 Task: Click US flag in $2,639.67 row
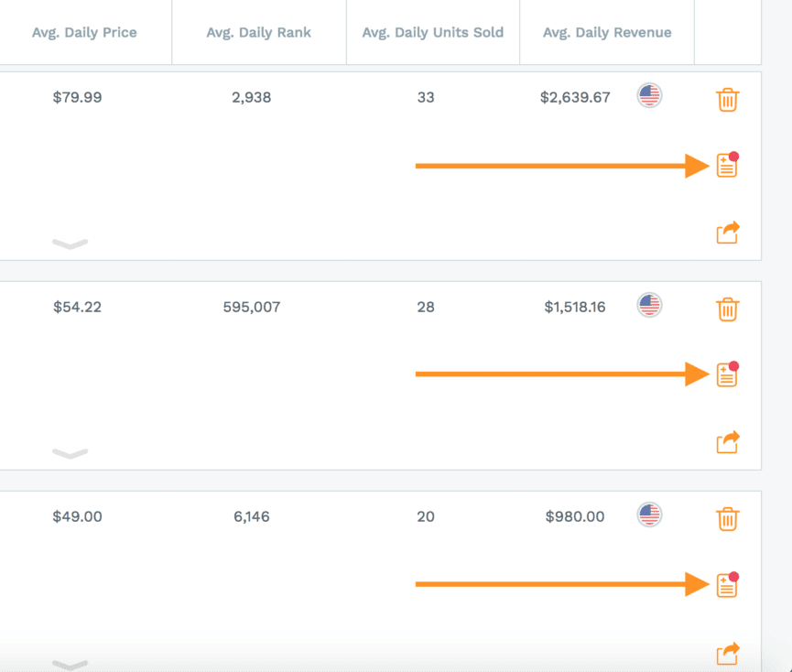pos(649,95)
